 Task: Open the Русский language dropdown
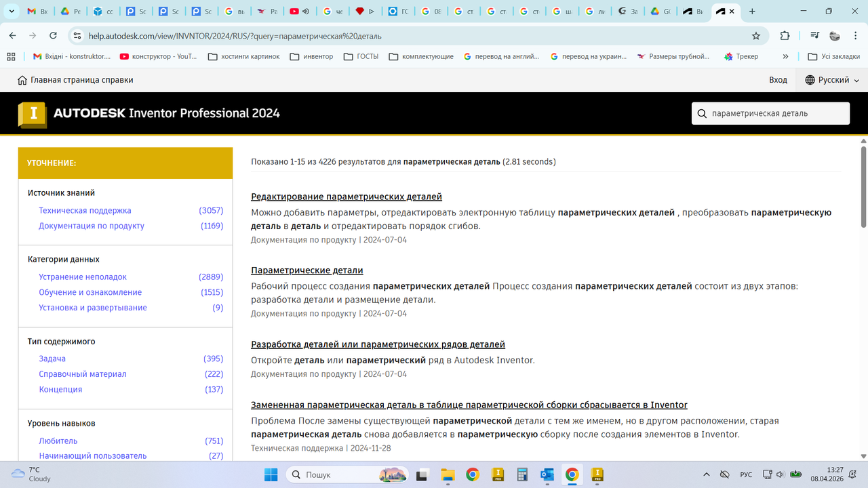pos(832,80)
